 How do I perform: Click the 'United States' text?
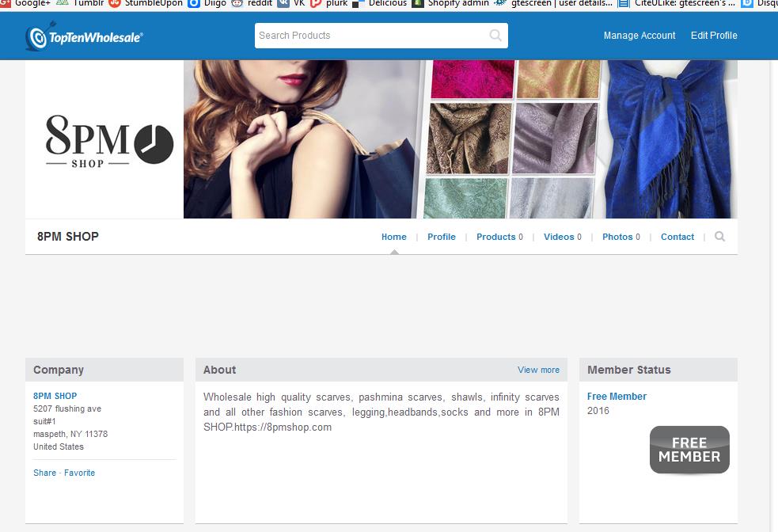click(x=59, y=446)
